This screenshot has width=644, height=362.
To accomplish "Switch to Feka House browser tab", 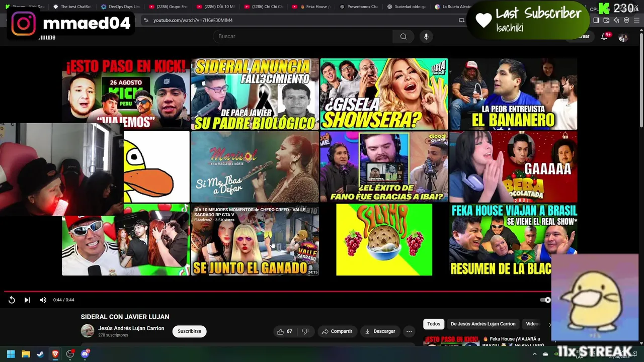I will [x=312, y=7].
